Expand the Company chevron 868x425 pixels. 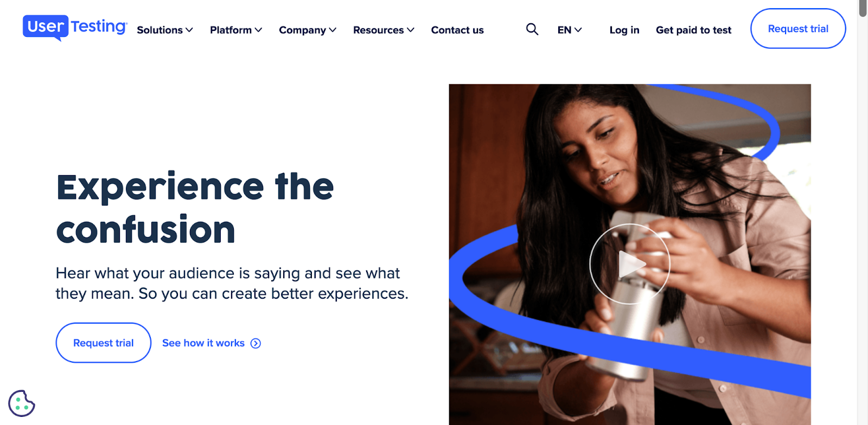click(333, 30)
